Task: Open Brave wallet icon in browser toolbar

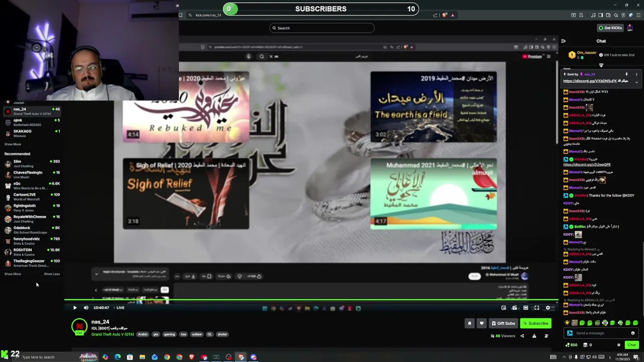Action: 608,15
